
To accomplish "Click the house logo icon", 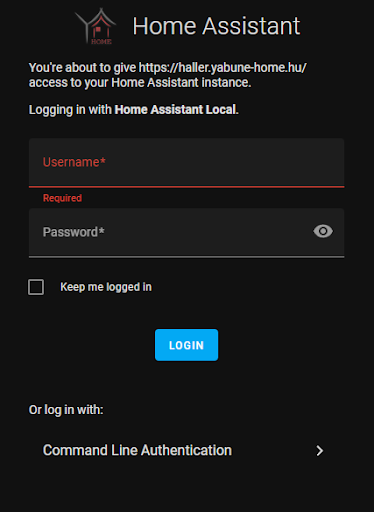I will click(96, 26).
